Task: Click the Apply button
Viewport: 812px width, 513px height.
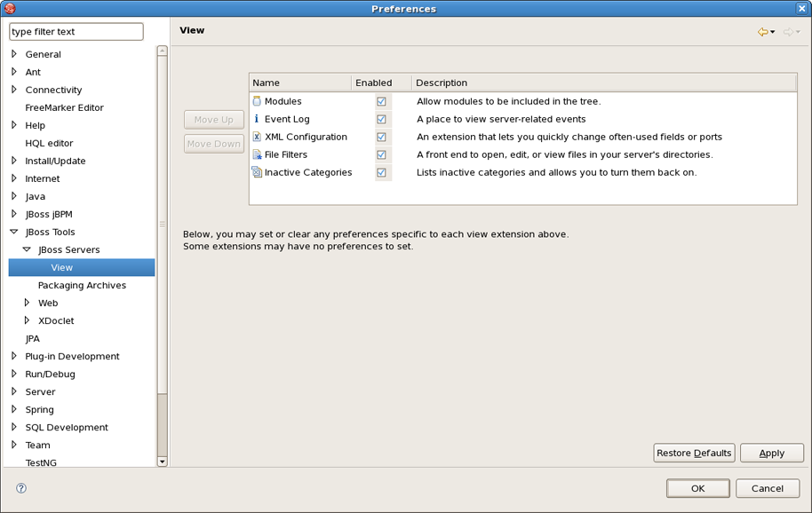Action: (x=772, y=453)
